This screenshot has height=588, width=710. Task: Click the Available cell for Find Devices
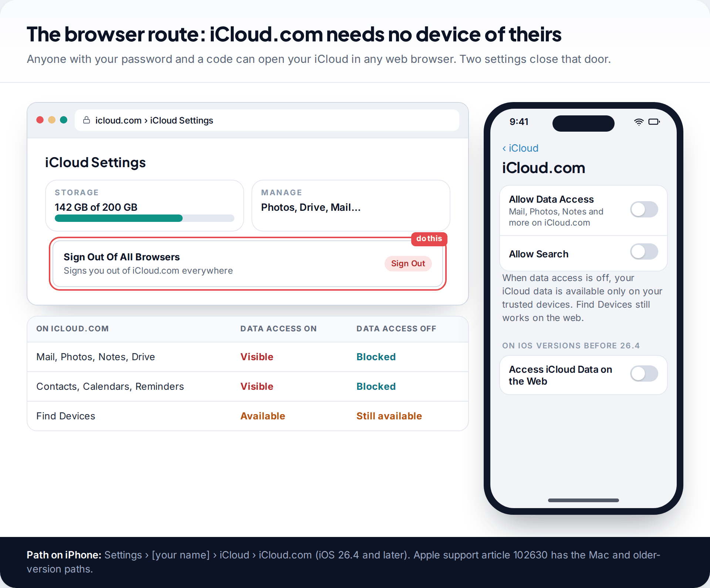pyautogui.click(x=263, y=416)
